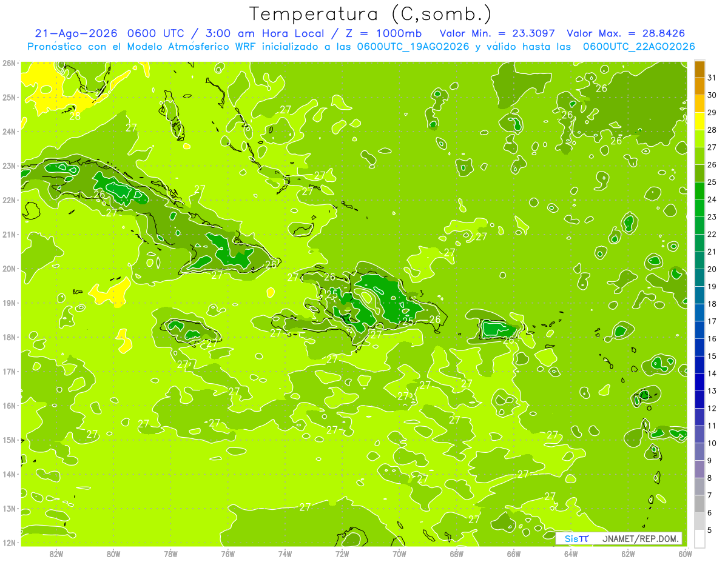The image size is (728, 562).
Task: Click "Valor Min. = 23.3097"
Action: pyautogui.click(x=497, y=33)
